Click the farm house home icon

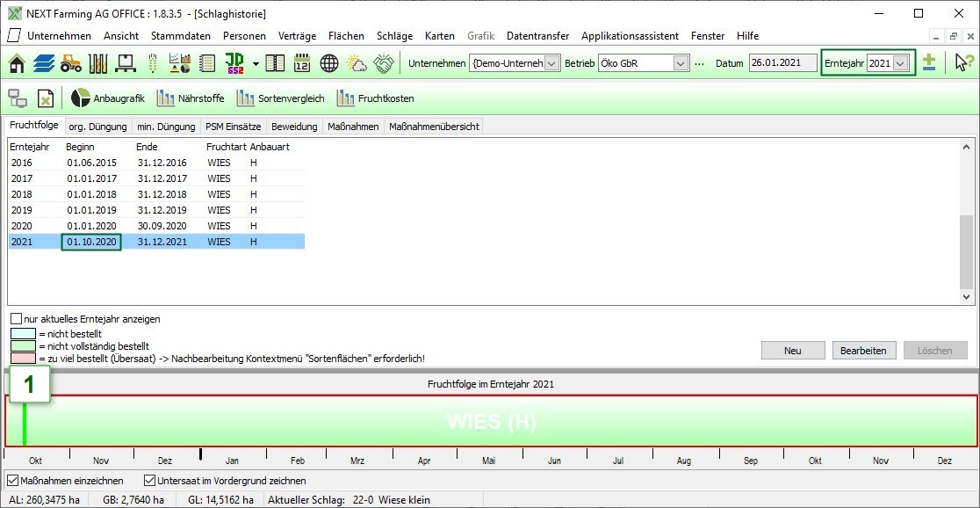(x=17, y=63)
